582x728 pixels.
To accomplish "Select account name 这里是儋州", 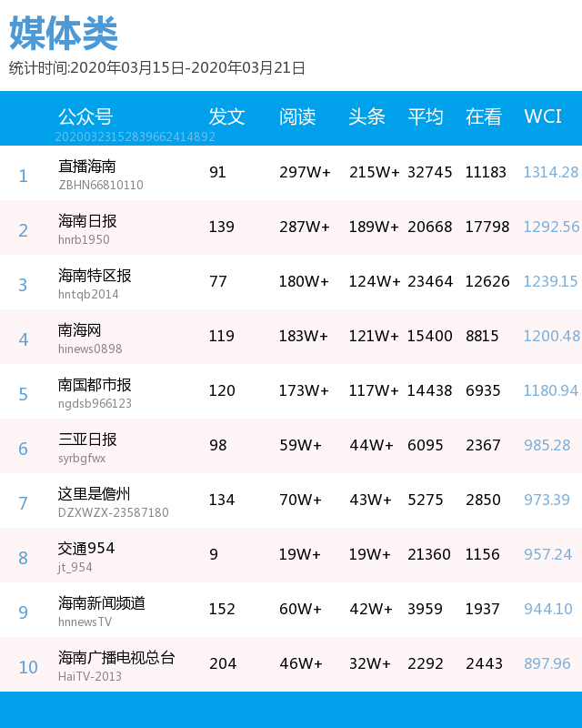I will point(94,493).
